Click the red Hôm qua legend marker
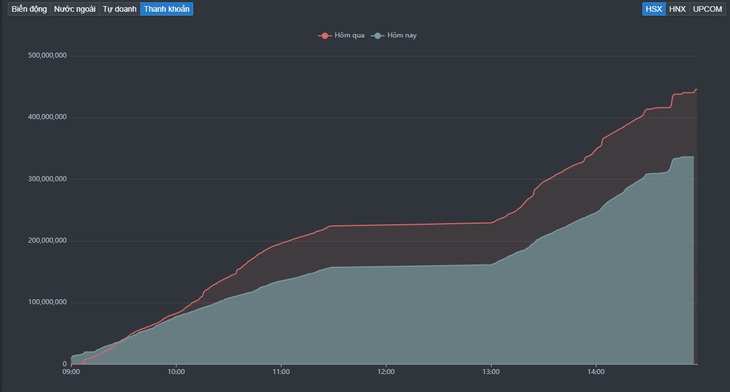The width and height of the screenshot is (730, 392). point(324,36)
